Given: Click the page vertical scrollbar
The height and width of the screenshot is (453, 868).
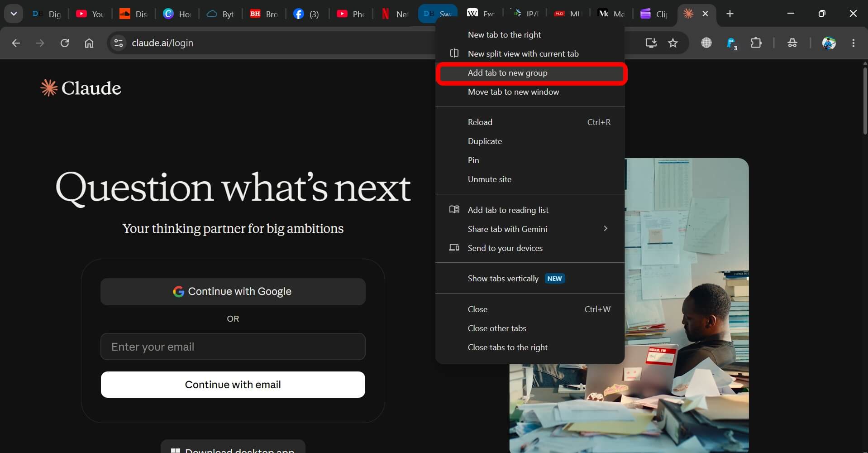Looking at the screenshot, I should click(865, 101).
